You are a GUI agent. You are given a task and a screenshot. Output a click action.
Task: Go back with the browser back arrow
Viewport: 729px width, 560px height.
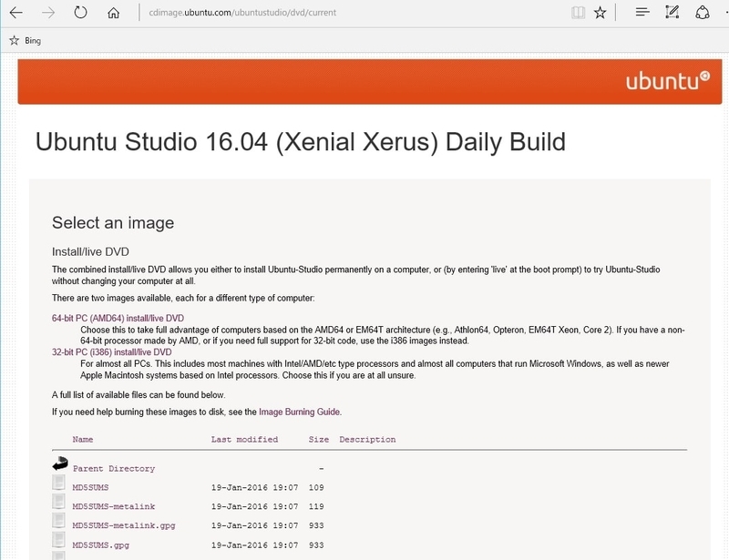point(16,13)
